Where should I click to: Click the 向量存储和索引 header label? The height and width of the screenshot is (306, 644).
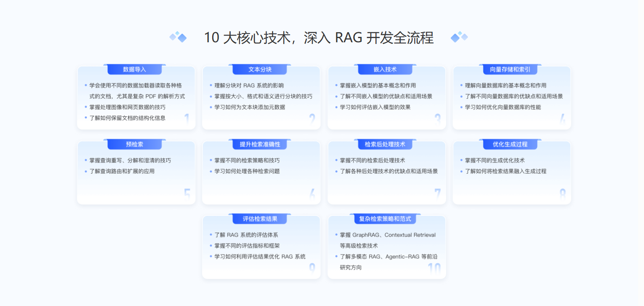(x=510, y=69)
